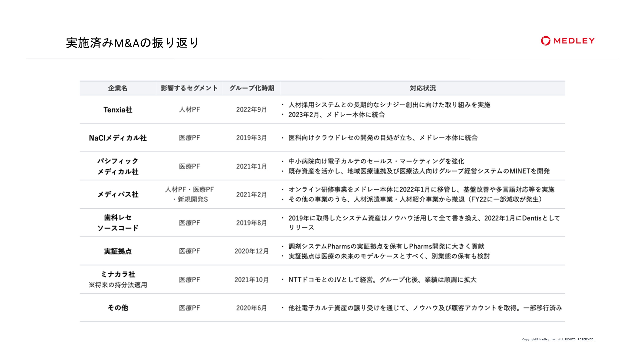The height and width of the screenshot is (362, 644).
Task: Click the 中小病院向け電子カルテ bullet
Action: tap(376, 161)
